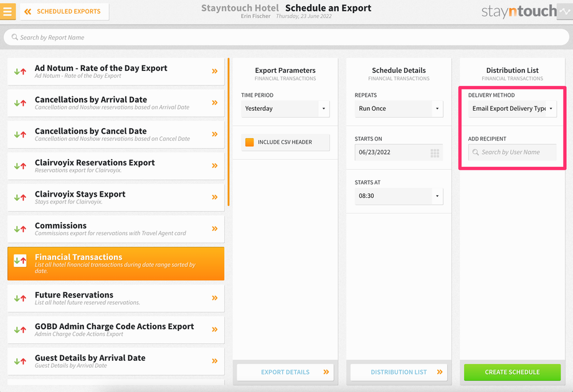This screenshot has width=573, height=392.
Task: Open the Repeats dropdown showing Run Once
Action: click(x=399, y=109)
